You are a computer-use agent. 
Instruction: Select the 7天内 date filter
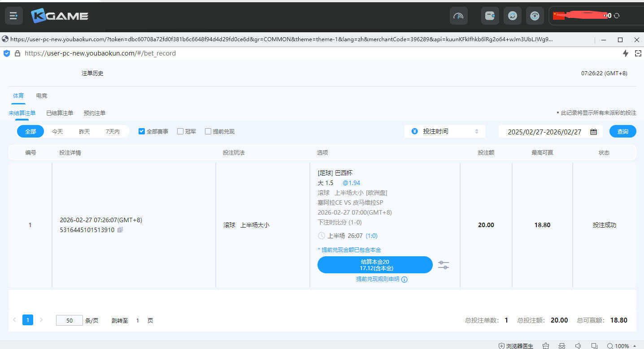click(x=113, y=132)
